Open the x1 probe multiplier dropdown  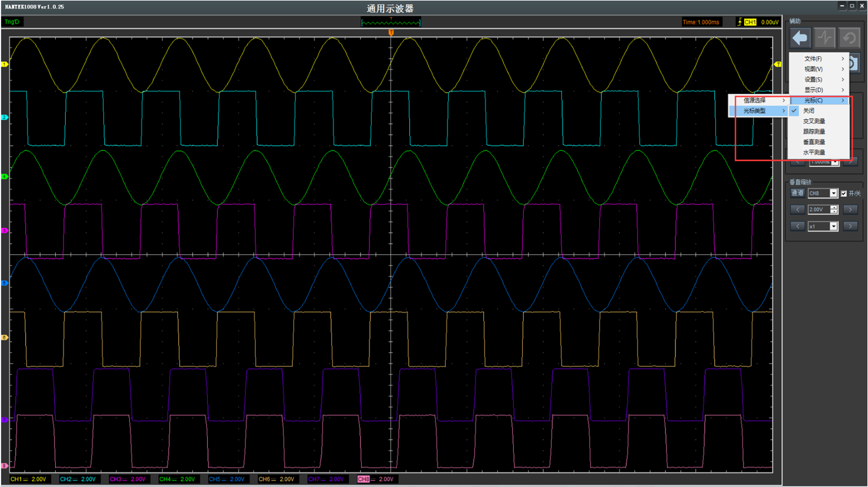click(833, 226)
